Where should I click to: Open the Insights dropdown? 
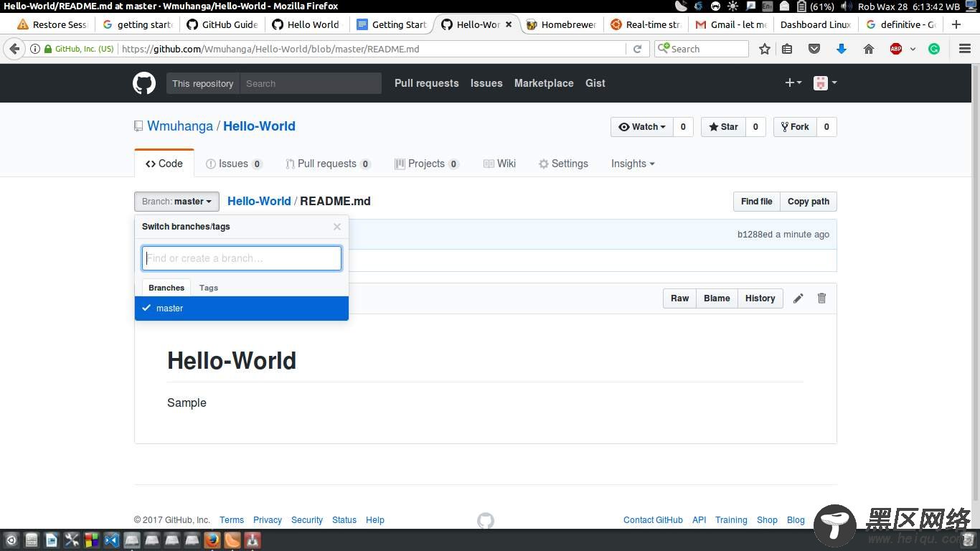click(x=633, y=164)
